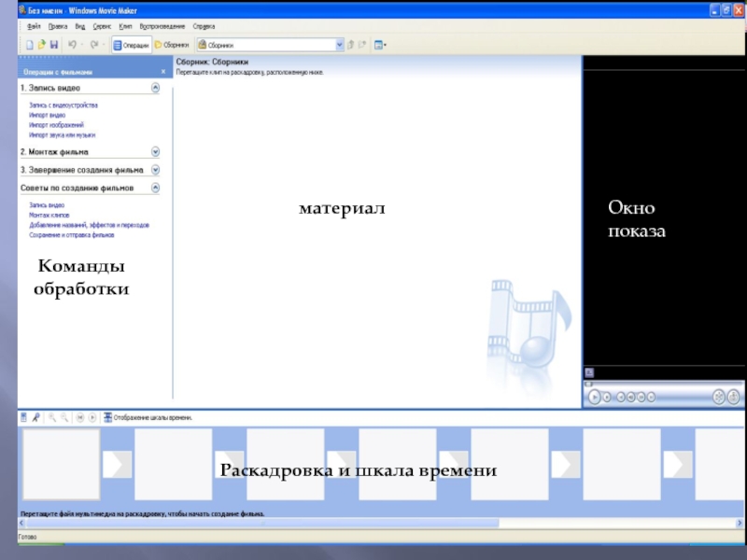Collapse the '1. Запись видео' section
Image resolution: width=747 pixels, height=560 pixels.
click(x=155, y=88)
